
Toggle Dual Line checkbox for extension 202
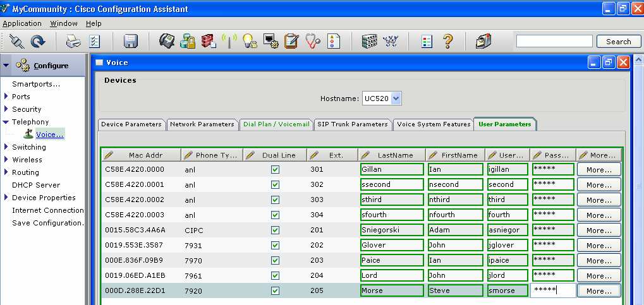tap(275, 245)
